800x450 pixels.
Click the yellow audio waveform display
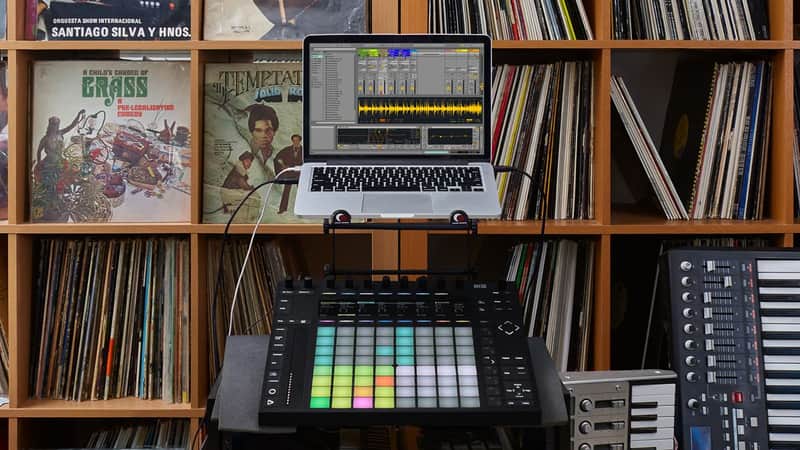420,110
